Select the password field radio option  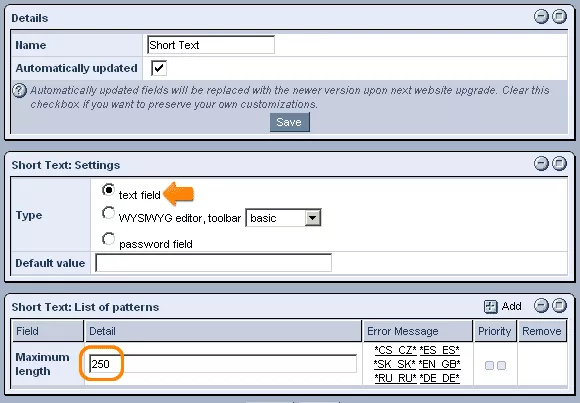point(108,239)
